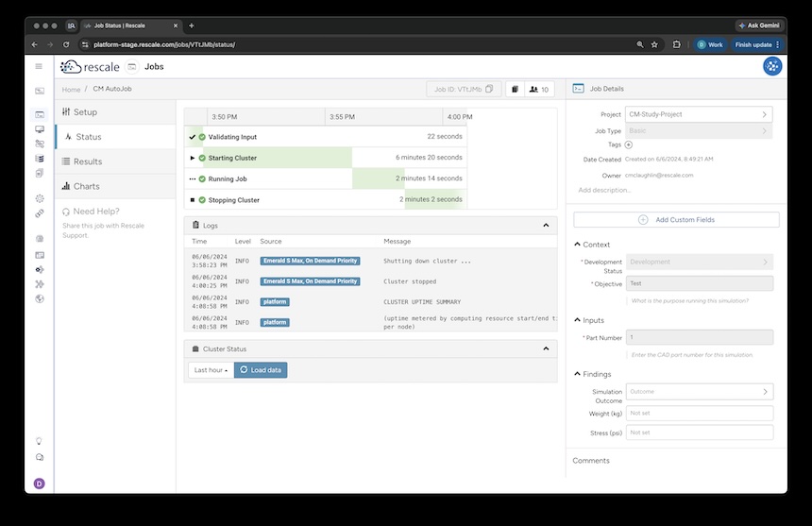Open the lightbulb icon in left sidebar
The image size is (812, 526).
[x=39, y=441]
